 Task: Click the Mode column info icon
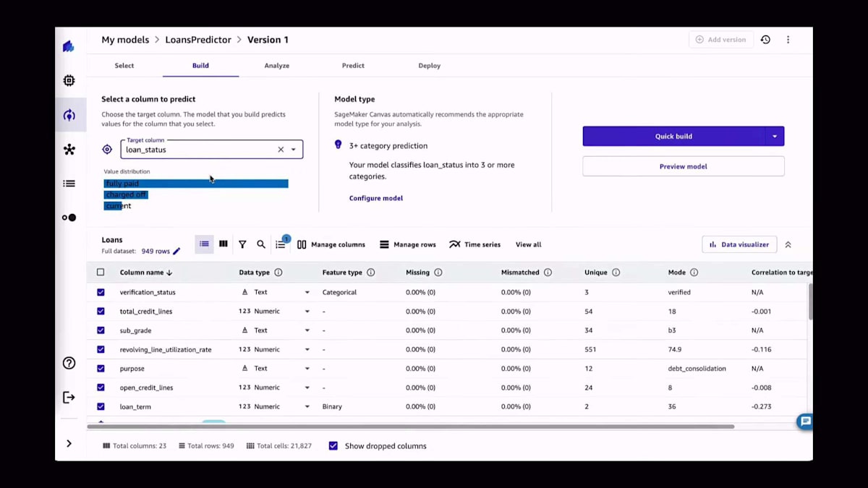click(x=694, y=273)
